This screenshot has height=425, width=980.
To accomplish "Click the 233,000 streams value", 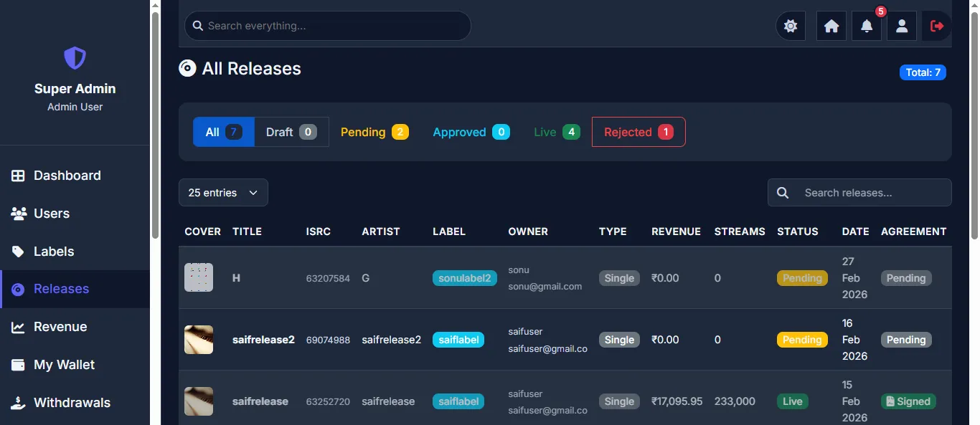I will tap(735, 401).
